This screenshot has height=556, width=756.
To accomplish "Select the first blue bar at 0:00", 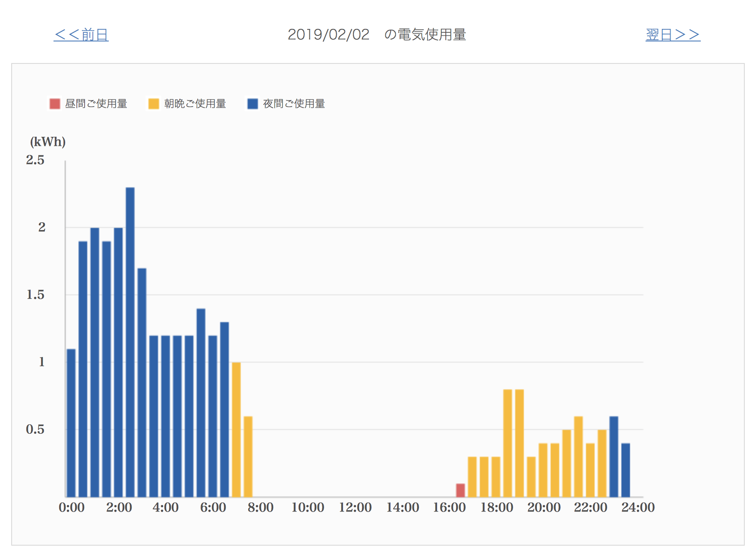I will click(x=71, y=423).
